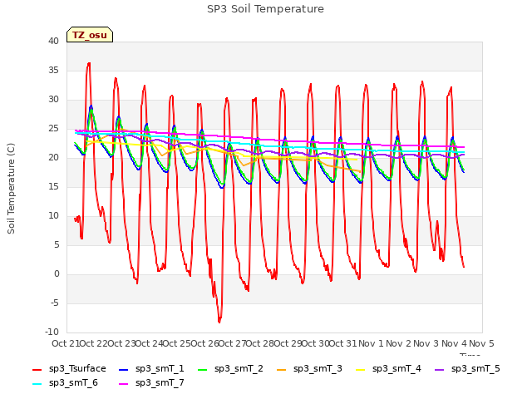This screenshot has height=399, width=532.
Task: Click the purple sp3_smT_5 legend swatch
Action: 440,369
